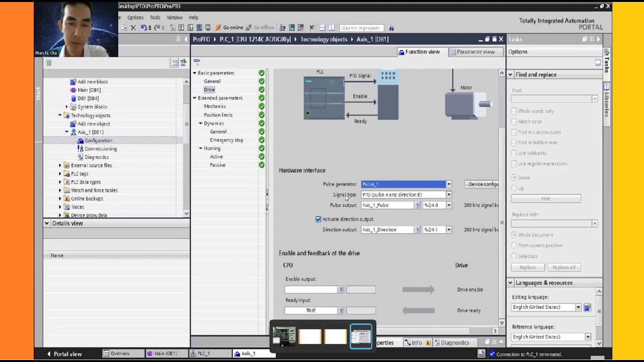The width and height of the screenshot is (644, 362).
Task: Collapse the Details view panel
Action: (x=47, y=223)
